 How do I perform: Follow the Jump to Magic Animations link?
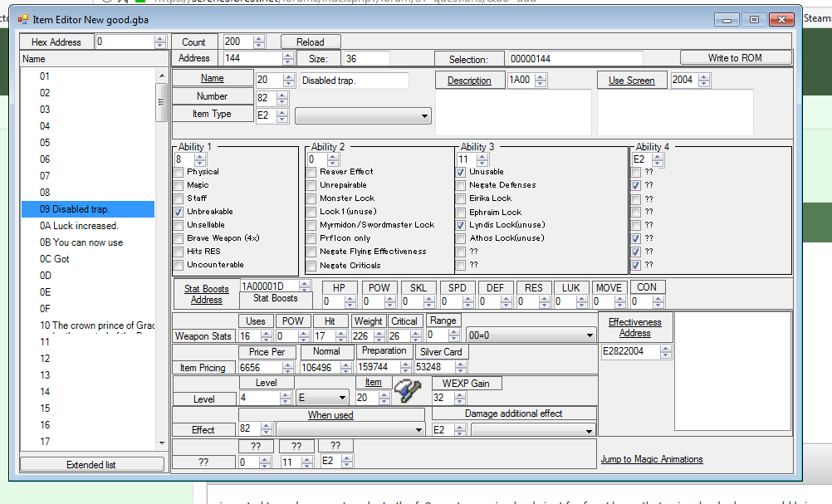click(651, 459)
